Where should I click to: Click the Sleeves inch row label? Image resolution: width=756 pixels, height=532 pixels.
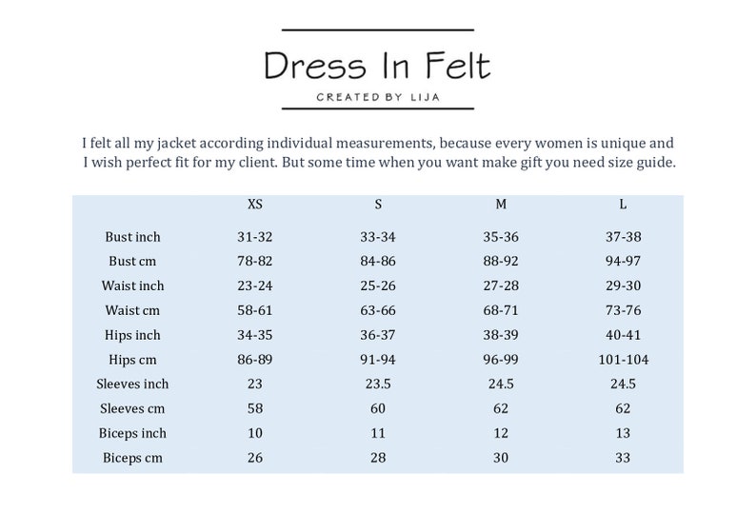coord(132,384)
